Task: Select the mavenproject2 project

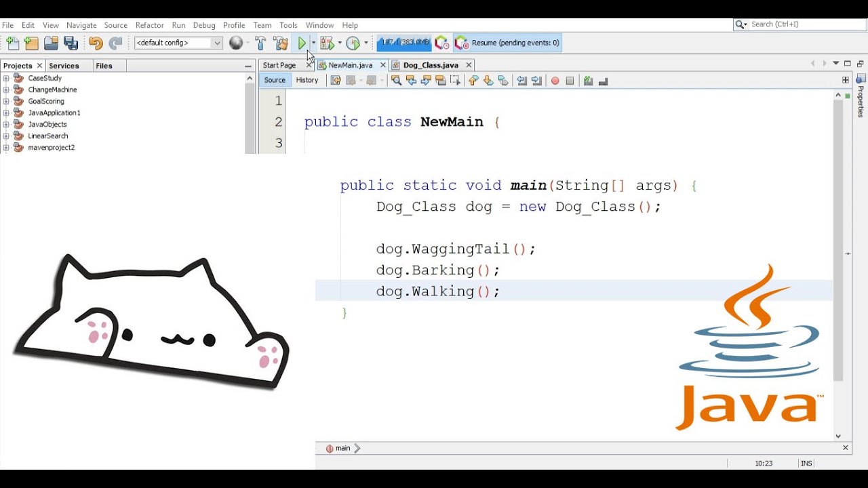Action: (x=52, y=147)
